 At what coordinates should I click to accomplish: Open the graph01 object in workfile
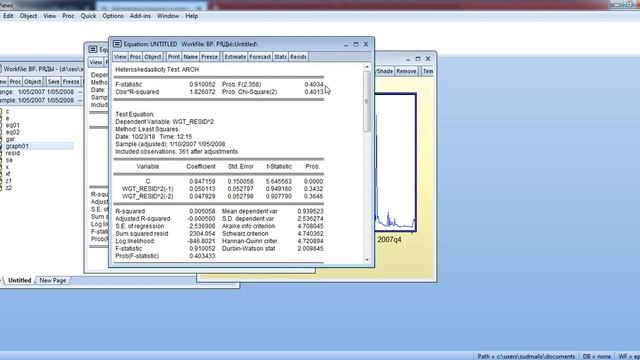tap(17, 146)
